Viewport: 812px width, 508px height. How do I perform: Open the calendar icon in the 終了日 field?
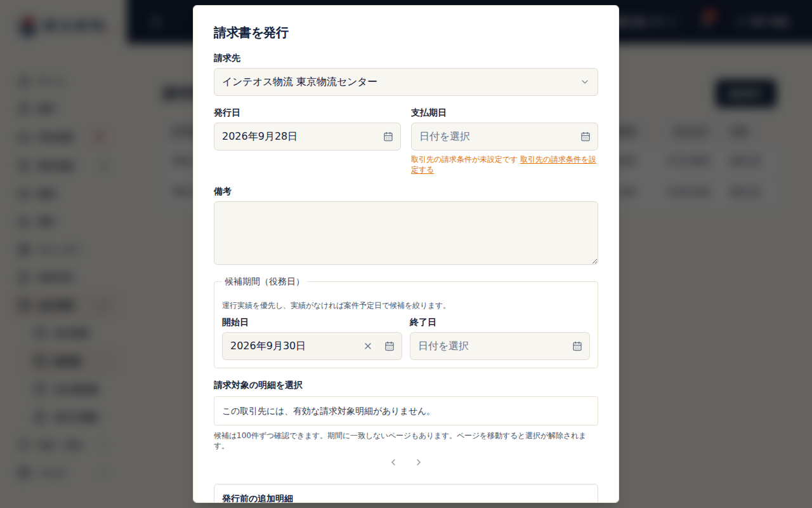(577, 346)
